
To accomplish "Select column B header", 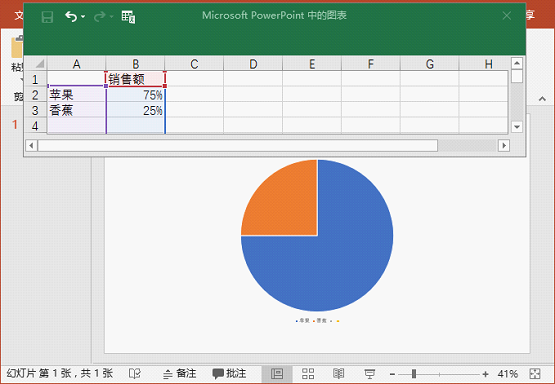I will tap(135, 64).
